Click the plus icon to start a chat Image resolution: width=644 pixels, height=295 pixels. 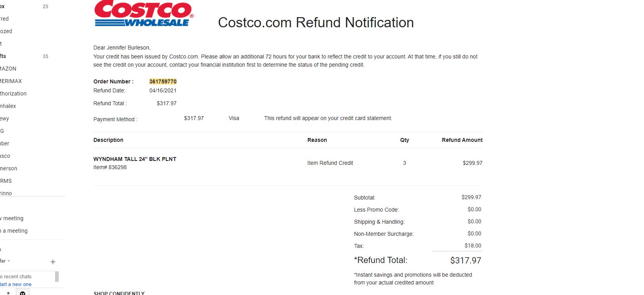click(53, 262)
